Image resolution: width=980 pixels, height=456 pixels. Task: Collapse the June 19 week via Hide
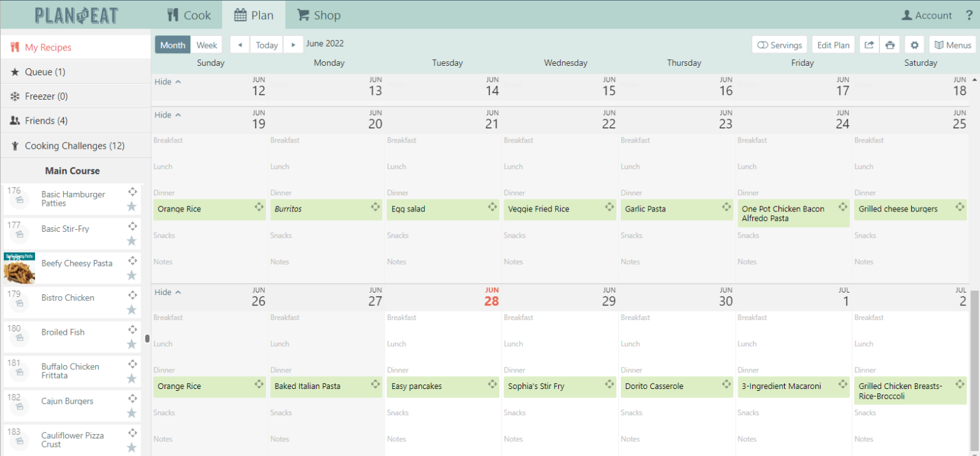coord(167,115)
